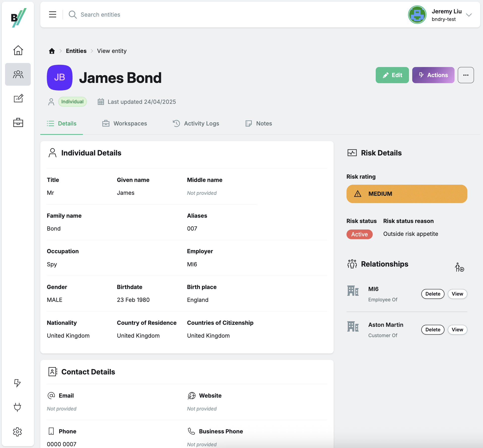Click the MI6 relationship name
Image resolution: width=483 pixels, height=448 pixels.
pos(373,289)
